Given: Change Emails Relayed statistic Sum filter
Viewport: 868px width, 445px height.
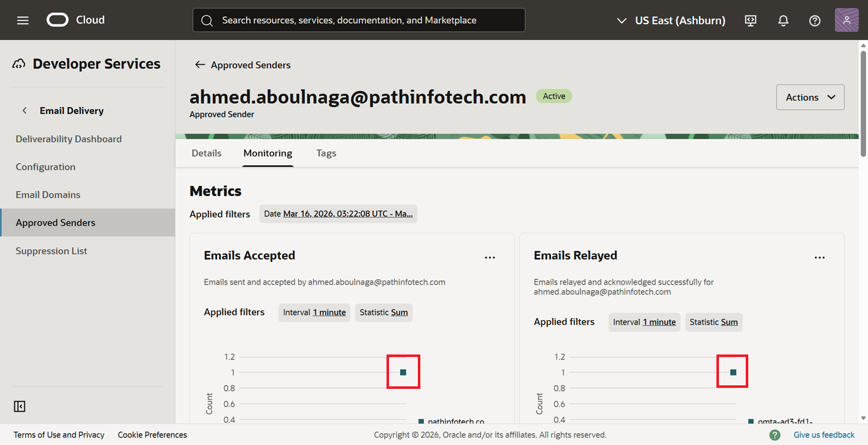Looking at the screenshot, I should [x=729, y=322].
